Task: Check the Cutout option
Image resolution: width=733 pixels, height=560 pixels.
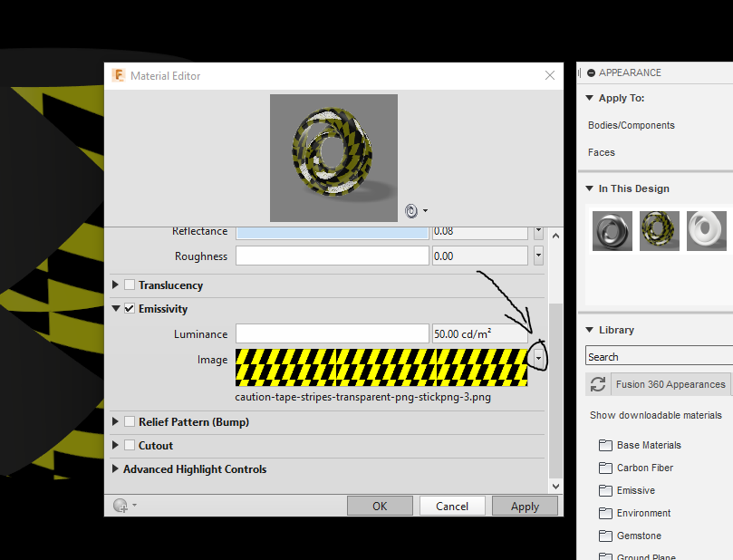Action: 129,445
